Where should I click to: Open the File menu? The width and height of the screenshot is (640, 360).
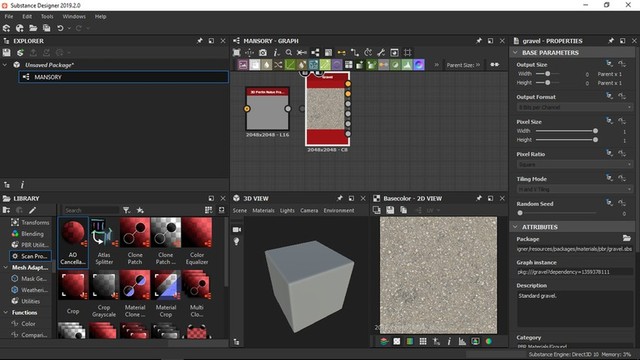9,17
